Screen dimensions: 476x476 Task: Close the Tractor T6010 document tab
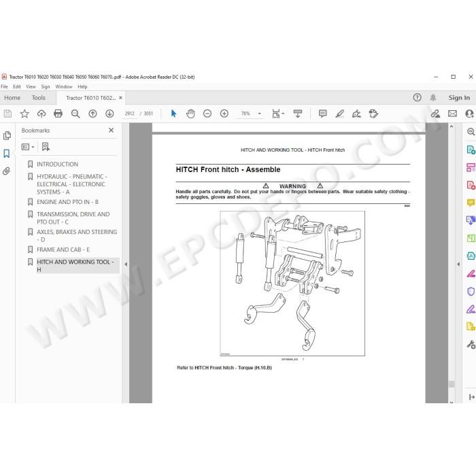(x=120, y=98)
